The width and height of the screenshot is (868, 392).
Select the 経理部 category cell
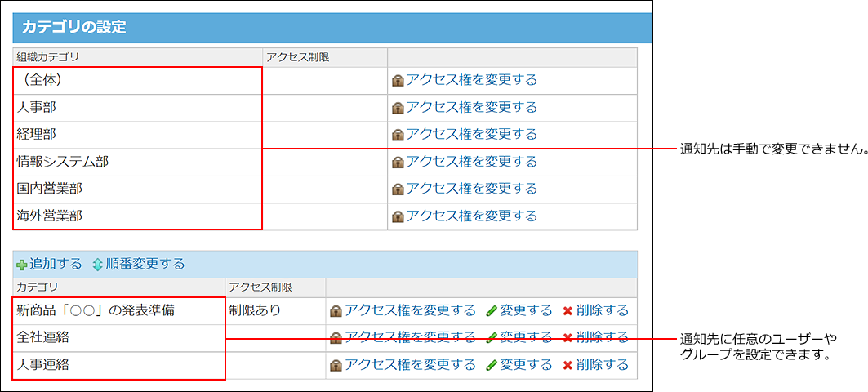(x=138, y=135)
